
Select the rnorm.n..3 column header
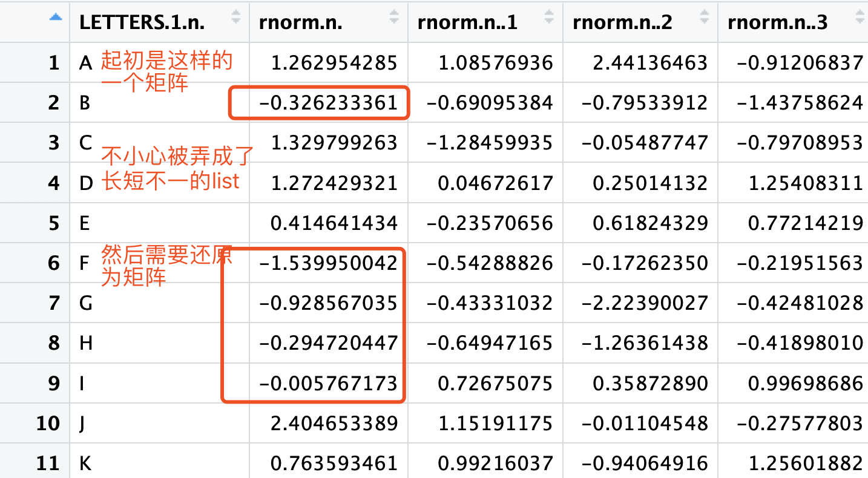777,22
